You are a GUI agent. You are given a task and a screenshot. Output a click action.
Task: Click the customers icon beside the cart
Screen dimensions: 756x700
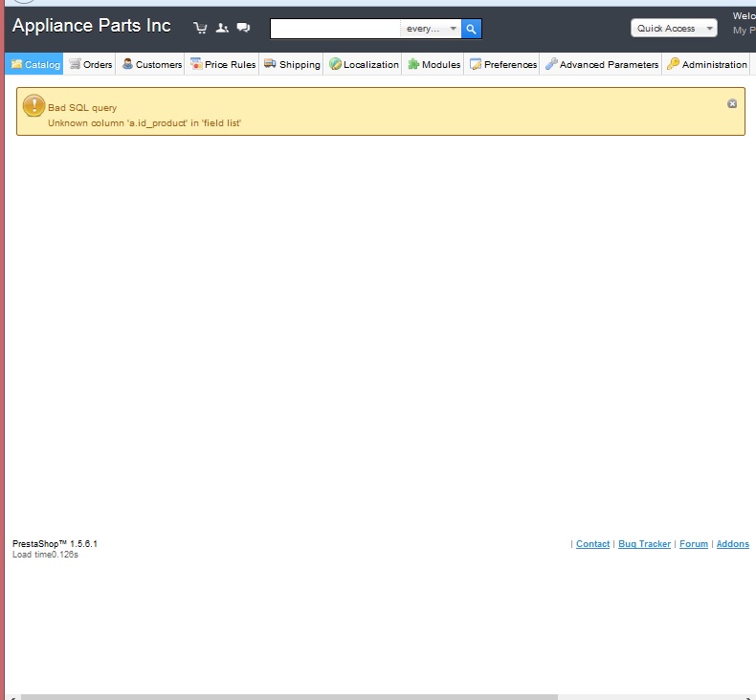click(222, 28)
